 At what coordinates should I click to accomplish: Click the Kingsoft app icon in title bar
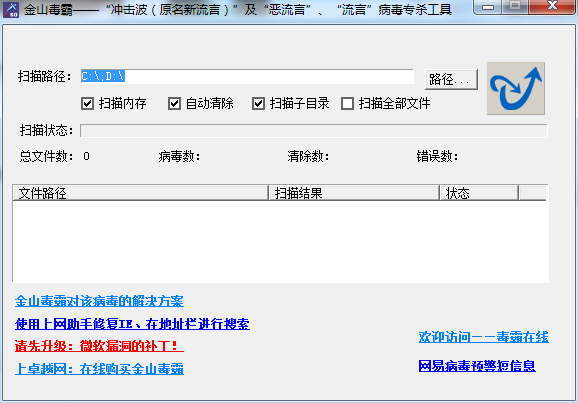tap(11, 10)
